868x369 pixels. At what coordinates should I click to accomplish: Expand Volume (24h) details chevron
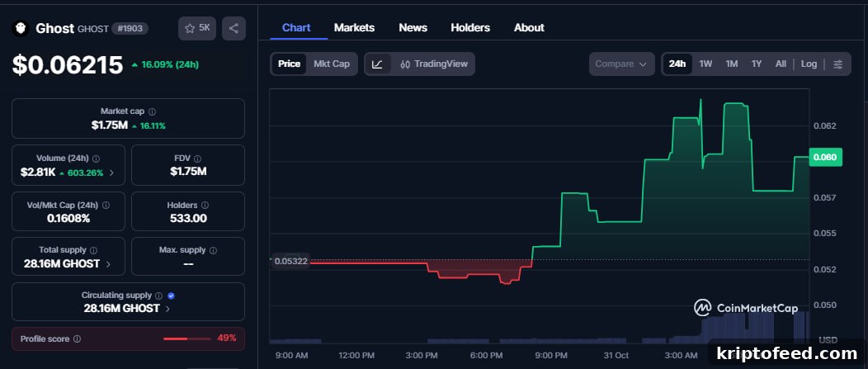[111, 173]
